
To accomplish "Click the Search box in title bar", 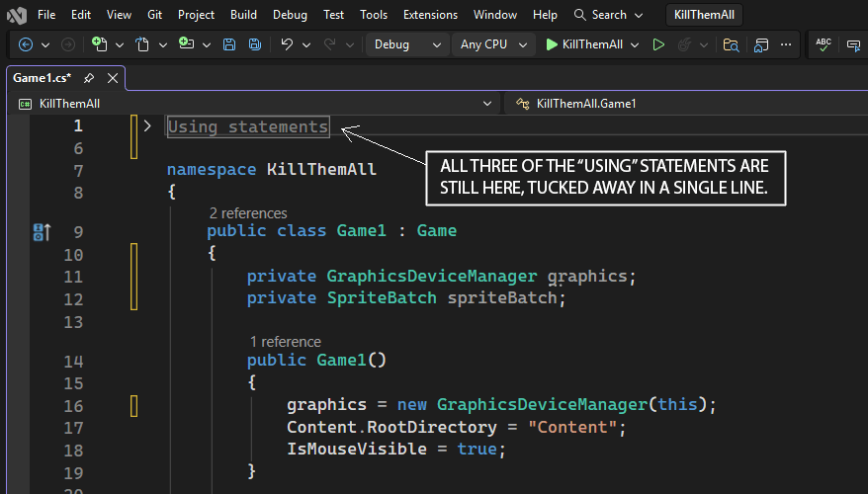I will tap(608, 15).
